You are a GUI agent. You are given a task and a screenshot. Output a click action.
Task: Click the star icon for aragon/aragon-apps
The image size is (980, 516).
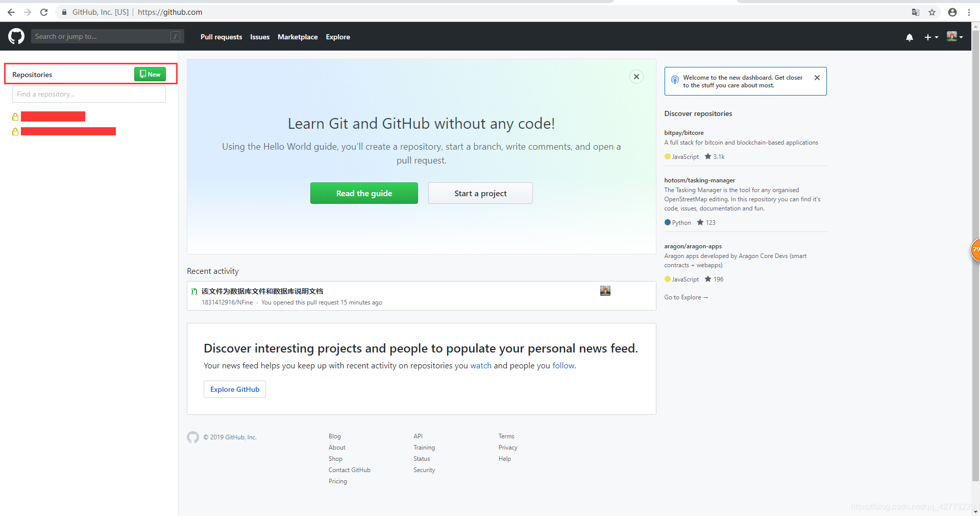708,279
